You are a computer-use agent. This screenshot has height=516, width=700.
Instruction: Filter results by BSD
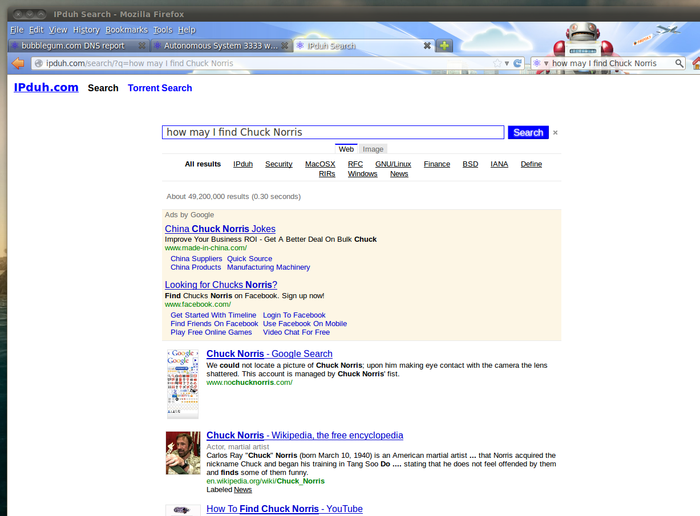pos(470,164)
